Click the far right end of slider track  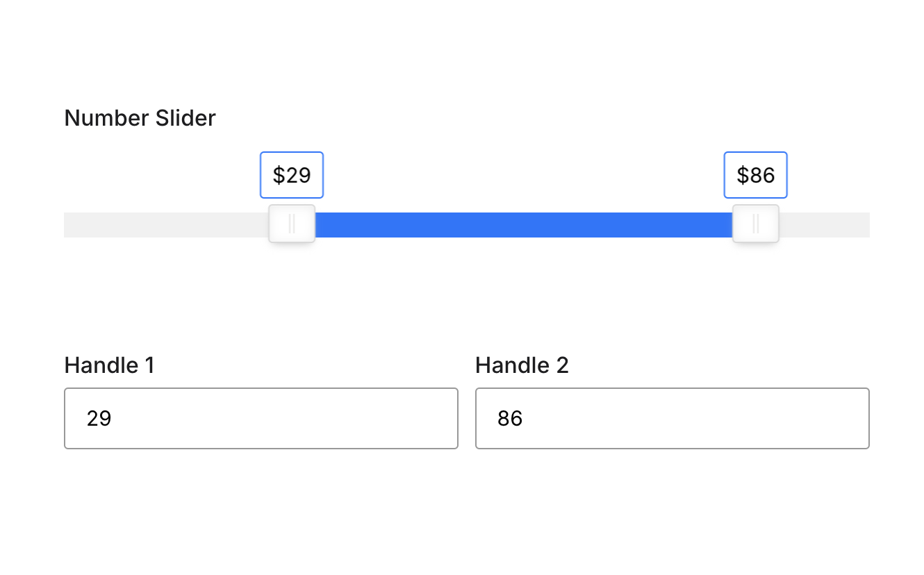click(866, 225)
